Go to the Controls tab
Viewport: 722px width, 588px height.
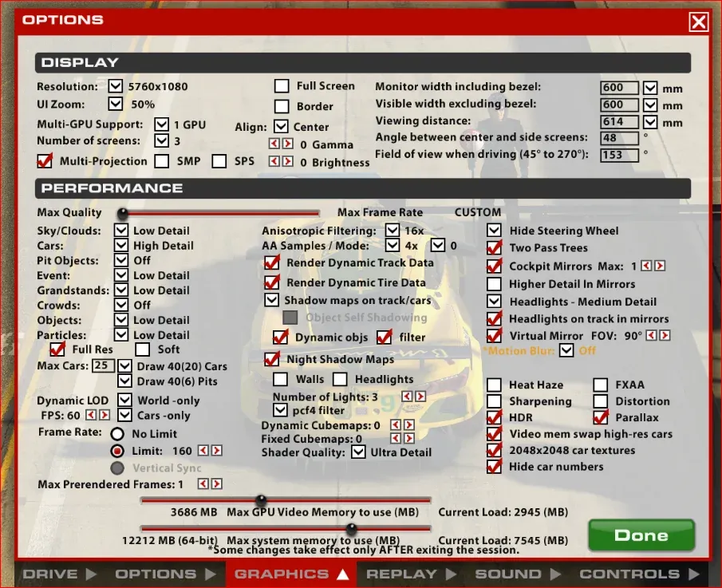coord(639,574)
